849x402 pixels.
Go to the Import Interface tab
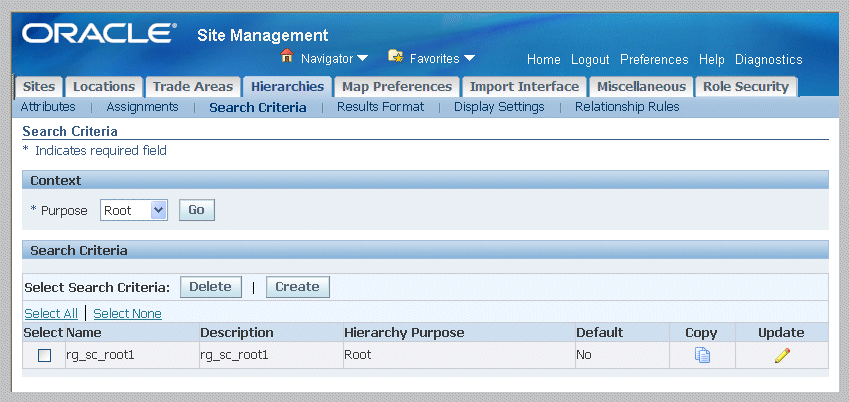(524, 87)
